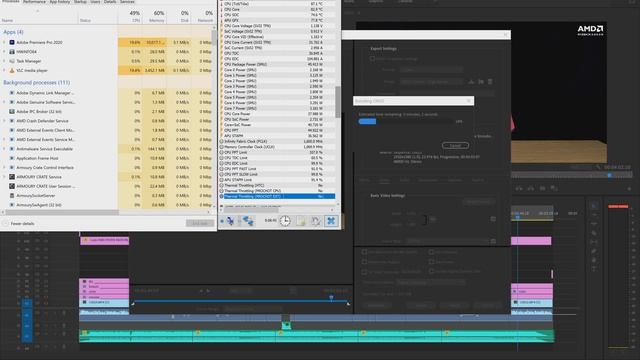
Task: Toggle the Width/Height match source checkbox
Action: coord(493,219)
